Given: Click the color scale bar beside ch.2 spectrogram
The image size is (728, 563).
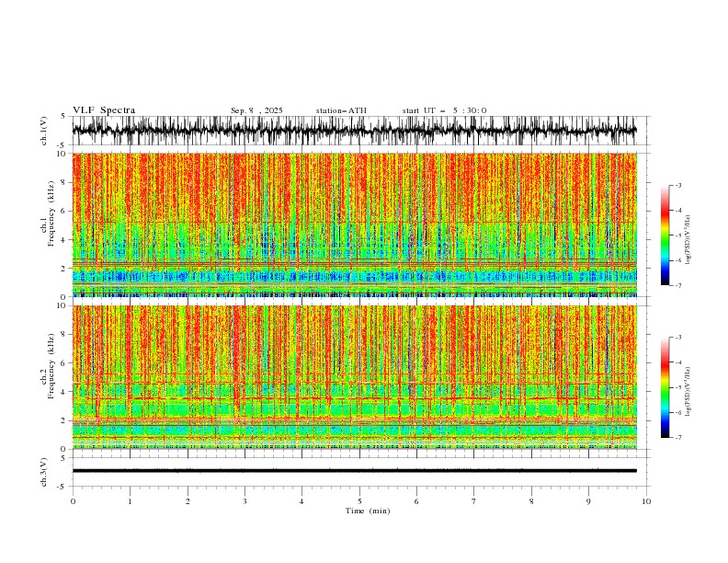Looking at the screenshot, I should pos(665,387).
